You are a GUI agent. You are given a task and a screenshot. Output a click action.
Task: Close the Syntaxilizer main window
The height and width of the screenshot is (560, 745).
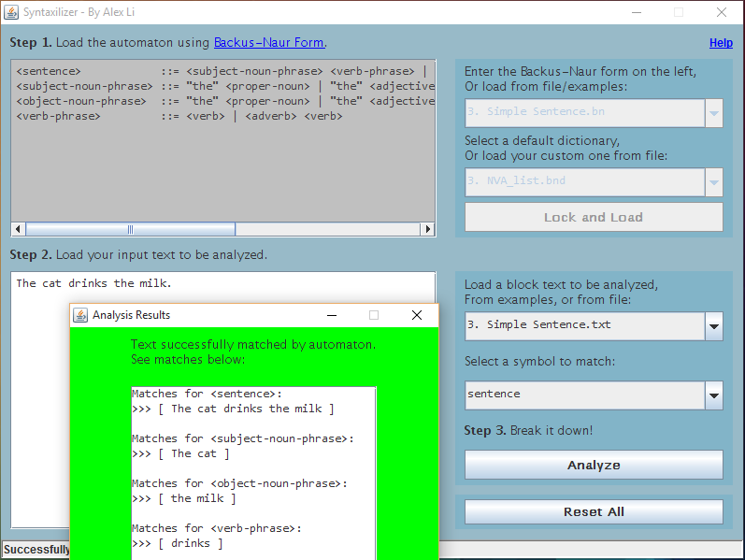tap(722, 12)
